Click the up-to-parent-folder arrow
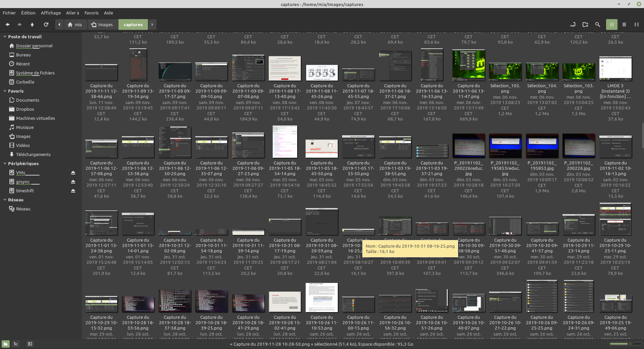644x349 pixels. (32, 24)
